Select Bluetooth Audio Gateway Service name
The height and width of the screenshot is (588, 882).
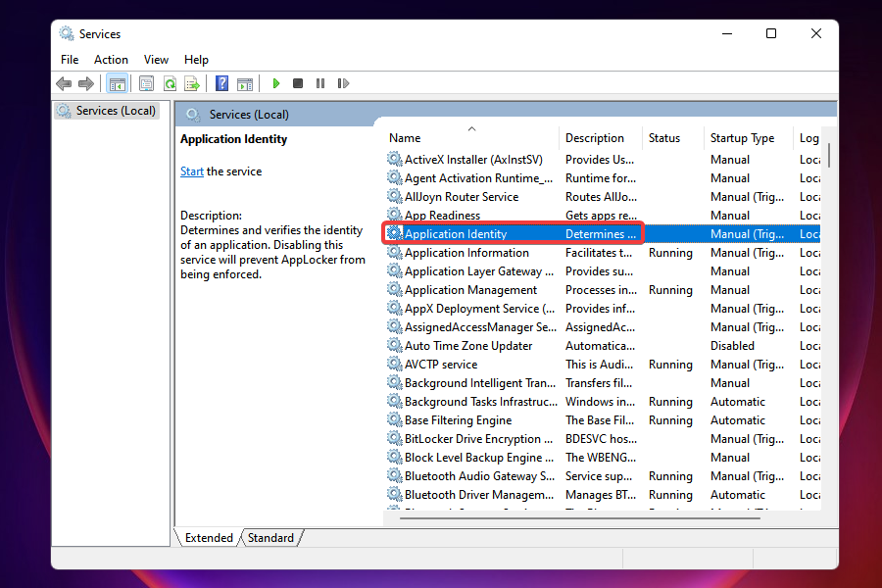pyautogui.click(x=480, y=475)
